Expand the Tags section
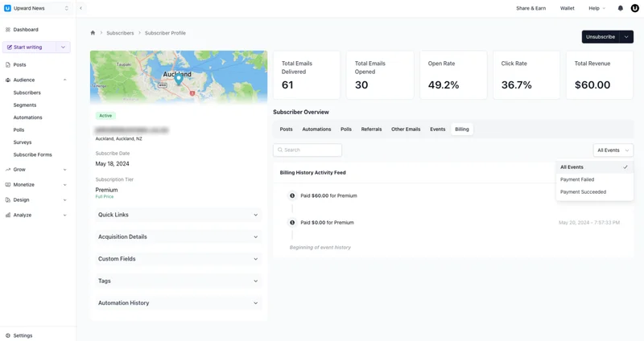This screenshot has width=644, height=341. click(178, 281)
